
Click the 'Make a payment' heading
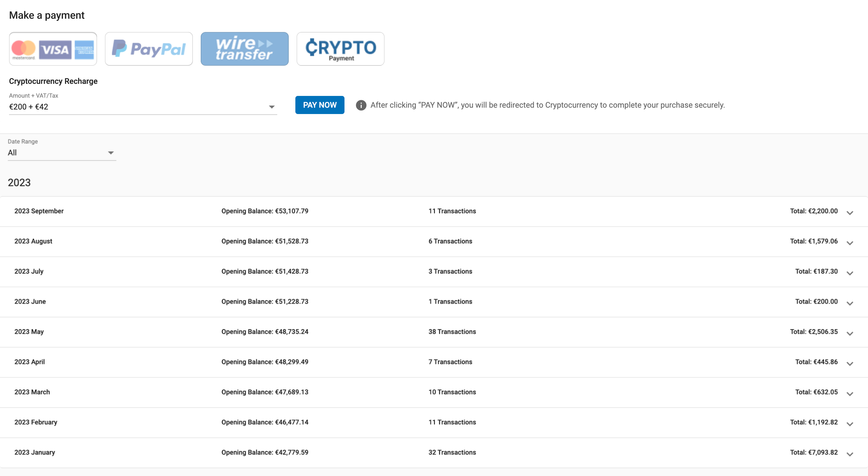coord(47,15)
